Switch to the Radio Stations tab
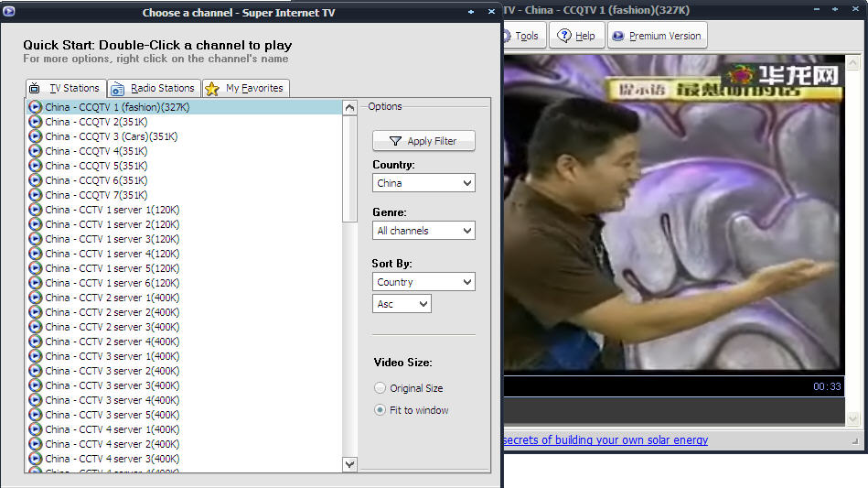Image resolution: width=868 pixels, height=488 pixels. [x=162, y=88]
